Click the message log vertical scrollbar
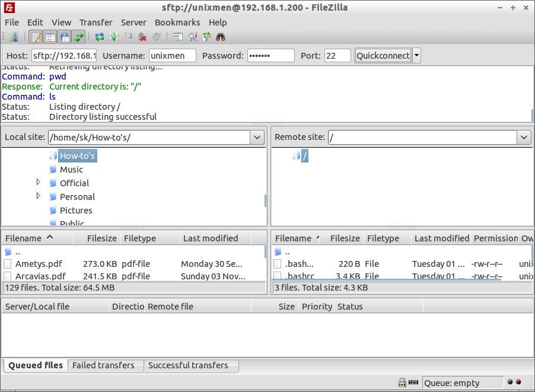The height and width of the screenshot is (392, 535). [x=532, y=115]
